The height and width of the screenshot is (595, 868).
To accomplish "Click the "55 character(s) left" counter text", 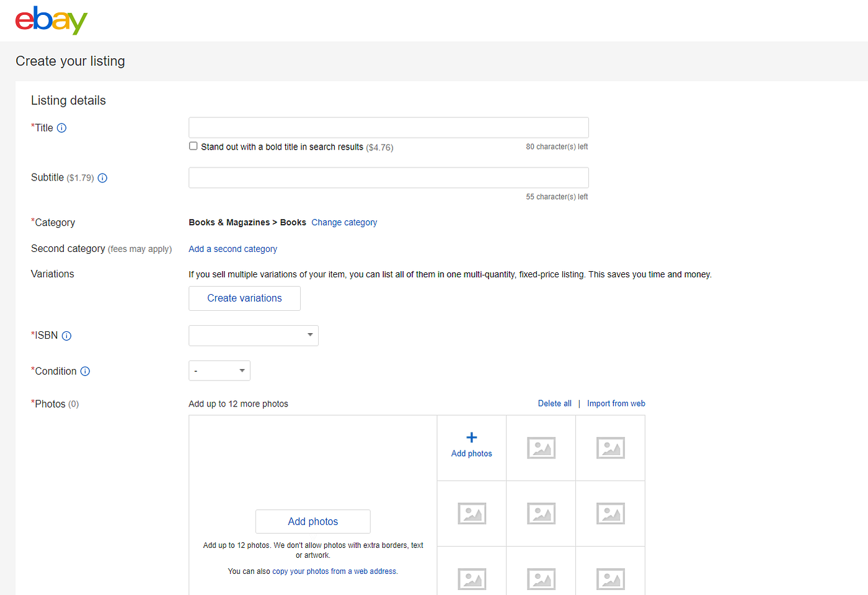I will tap(557, 197).
